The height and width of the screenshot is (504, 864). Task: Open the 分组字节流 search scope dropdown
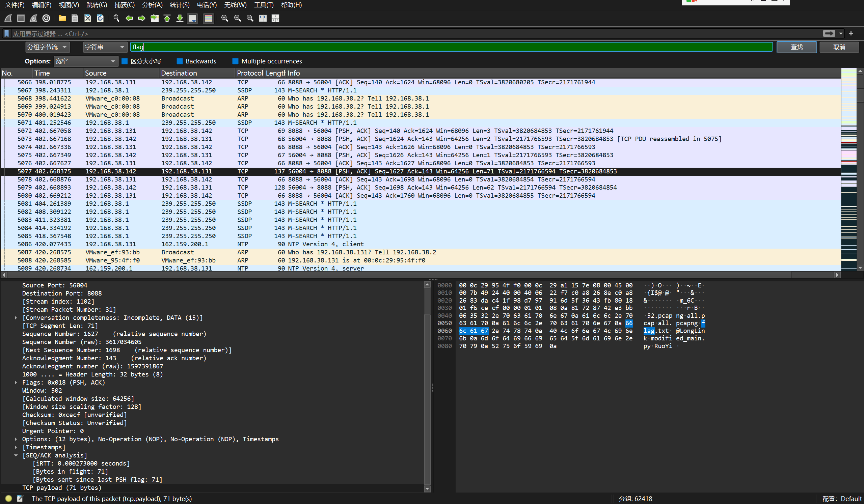click(47, 47)
